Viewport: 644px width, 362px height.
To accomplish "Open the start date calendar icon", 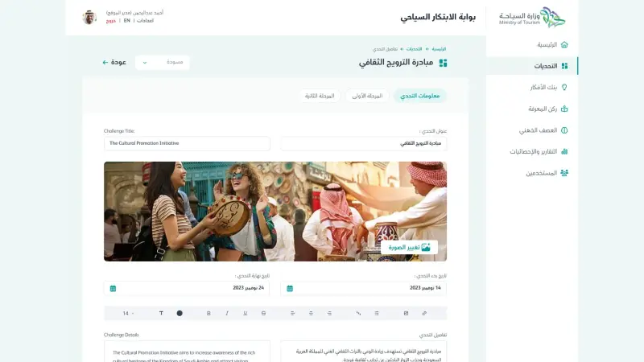I will coord(290,289).
